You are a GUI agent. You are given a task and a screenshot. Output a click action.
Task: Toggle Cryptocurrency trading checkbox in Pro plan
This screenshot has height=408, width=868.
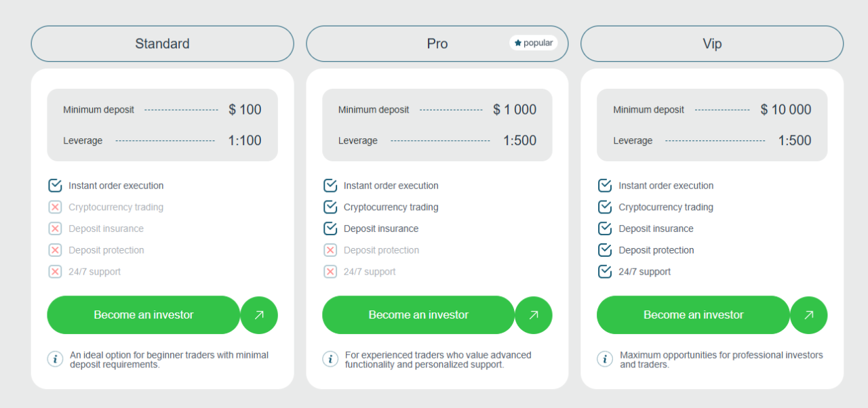[330, 207]
